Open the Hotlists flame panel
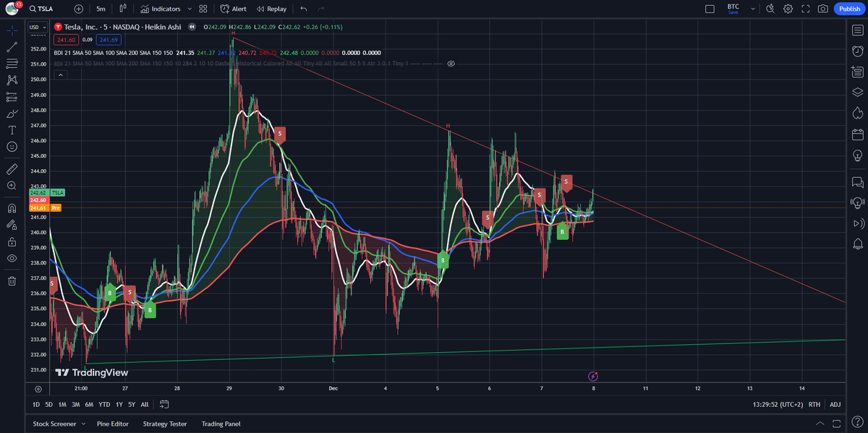This screenshot has width=868, height=433. coord(858,113)
